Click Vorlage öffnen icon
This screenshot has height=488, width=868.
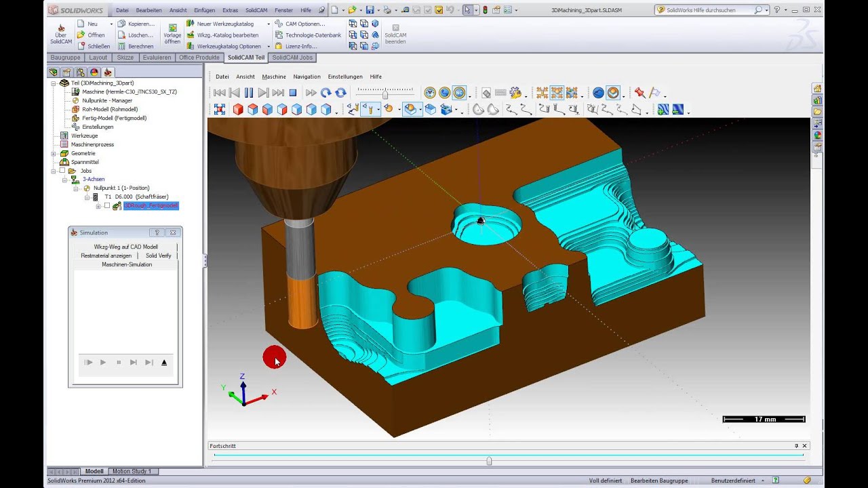[x=172, y=34]
